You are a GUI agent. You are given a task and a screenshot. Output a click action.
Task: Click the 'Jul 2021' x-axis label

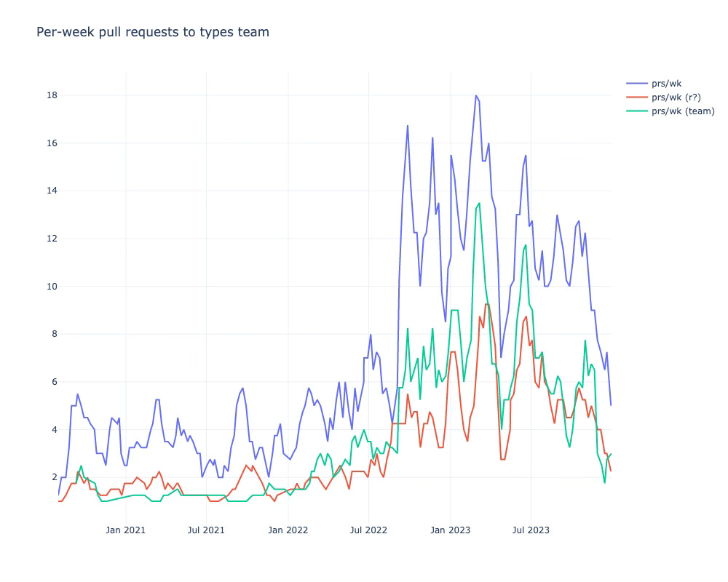(206, 530)
